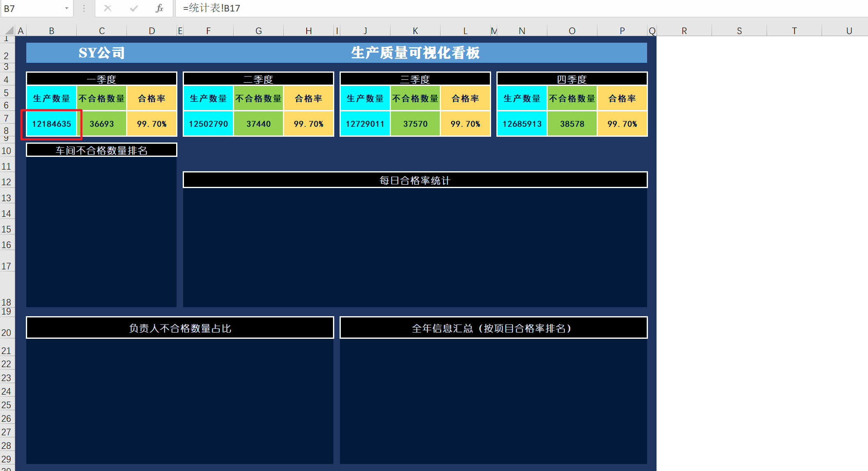Image resolution: width=868 pixels, height=471 pixels.
Task: Click the Insert Function fx icon
Action: point(159,8)
